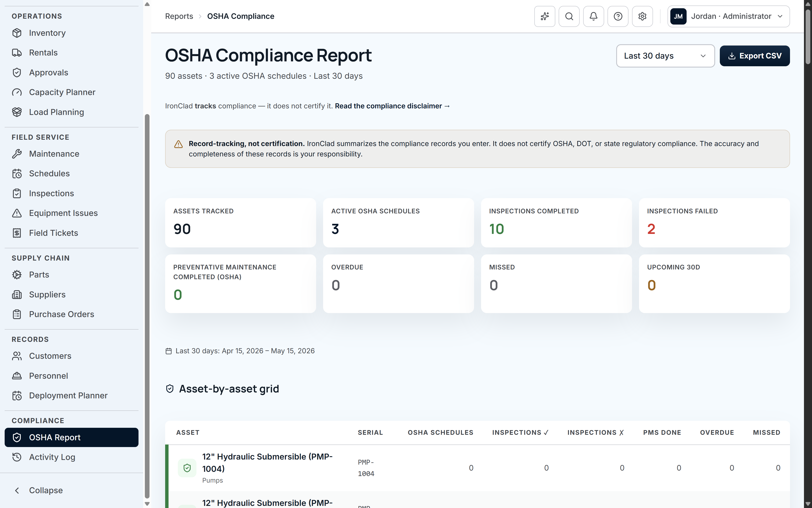This screenshot has width=812, height=508.
Task: Open Inventory in the sidebar
Action: (71, 33)
